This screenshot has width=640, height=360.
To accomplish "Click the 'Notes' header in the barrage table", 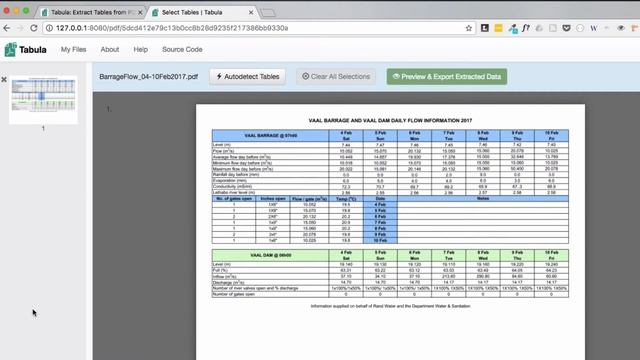I will [x=483, y=198].
